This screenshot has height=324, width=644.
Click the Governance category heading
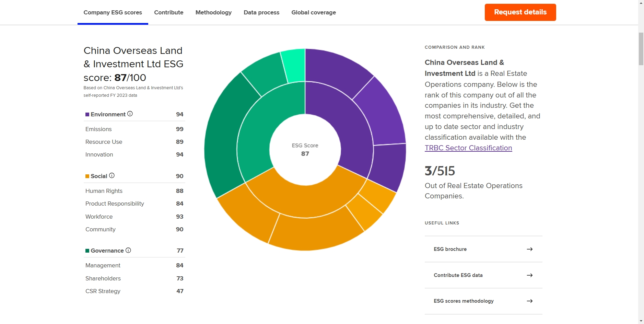click(107, 251)
